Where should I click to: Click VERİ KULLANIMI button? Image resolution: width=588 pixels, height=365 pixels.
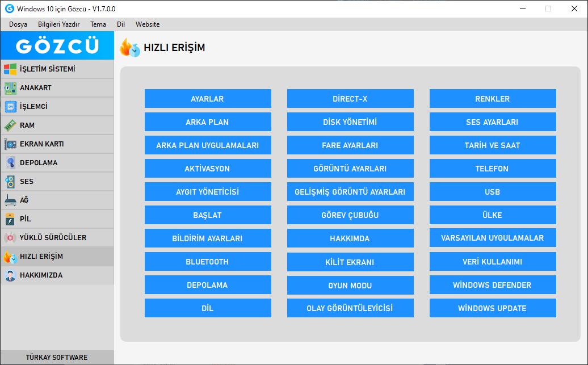[493, 262]
